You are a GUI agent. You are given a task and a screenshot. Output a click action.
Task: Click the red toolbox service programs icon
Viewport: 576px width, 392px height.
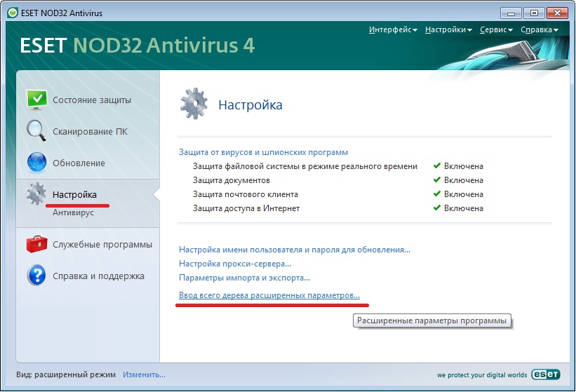coord(36,244)
